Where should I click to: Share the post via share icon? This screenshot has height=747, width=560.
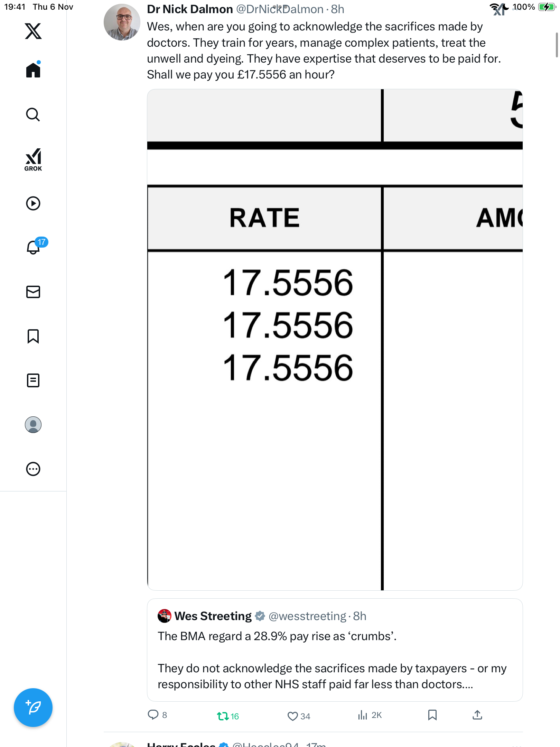(x=477, y=715)
